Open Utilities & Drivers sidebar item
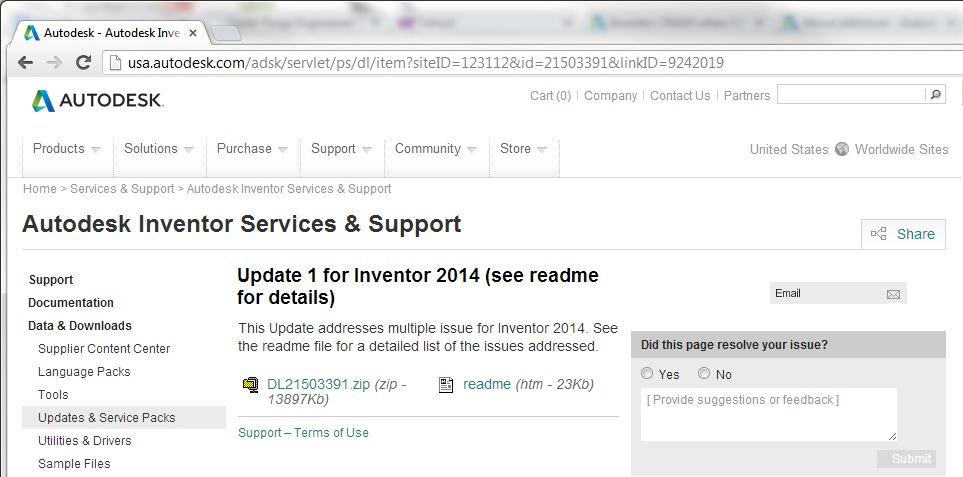The height and width of the screenshot is (477, 963). [x=85, y=441]
